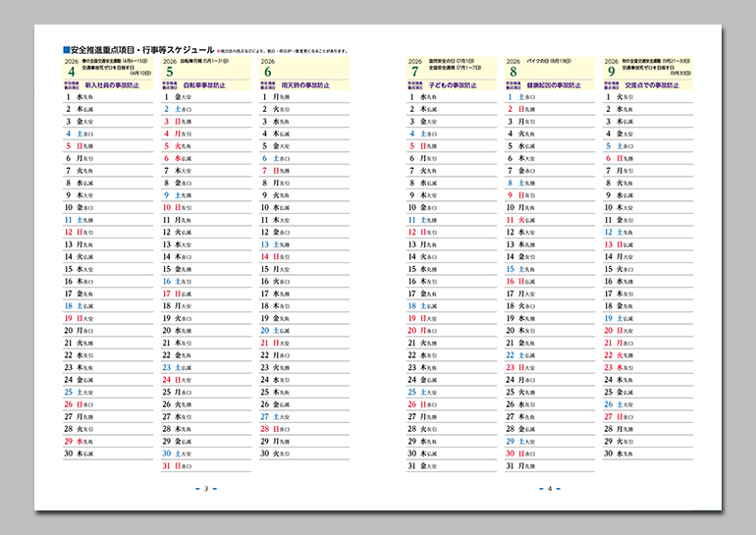Image resolution: width=756 pixels, height=535 pixels.
Task: Click the May theme 自転車事故防止
Action: 204,85
